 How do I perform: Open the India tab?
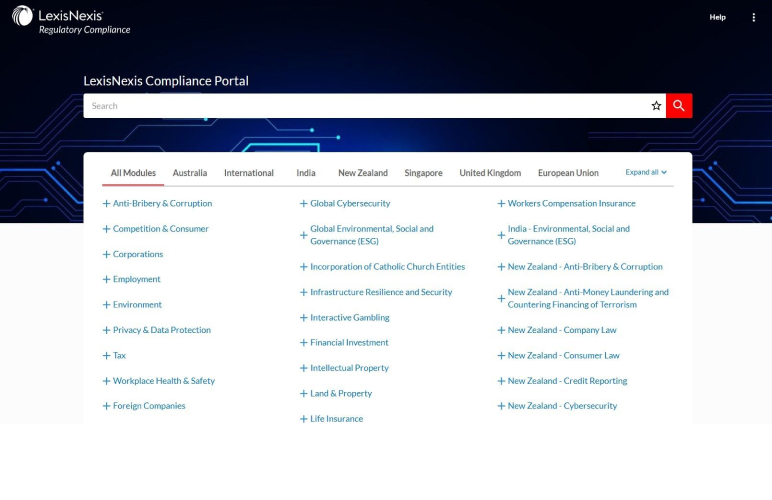tap(306, 173)
